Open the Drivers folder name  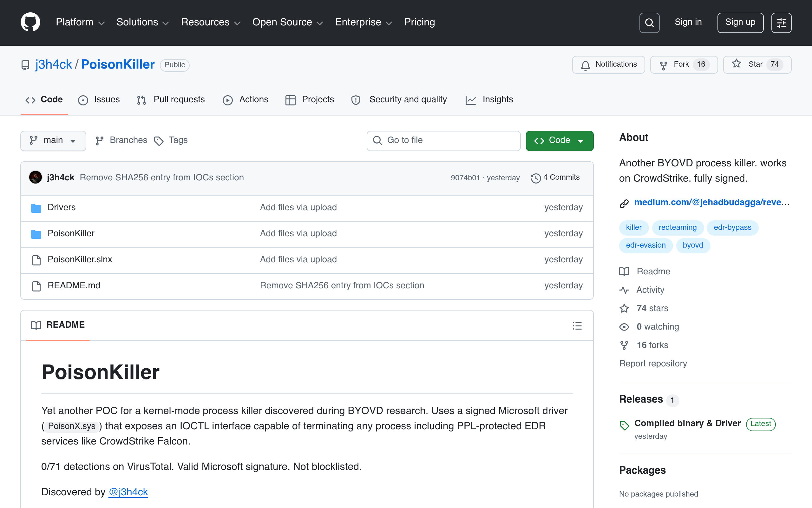[62, 208]
